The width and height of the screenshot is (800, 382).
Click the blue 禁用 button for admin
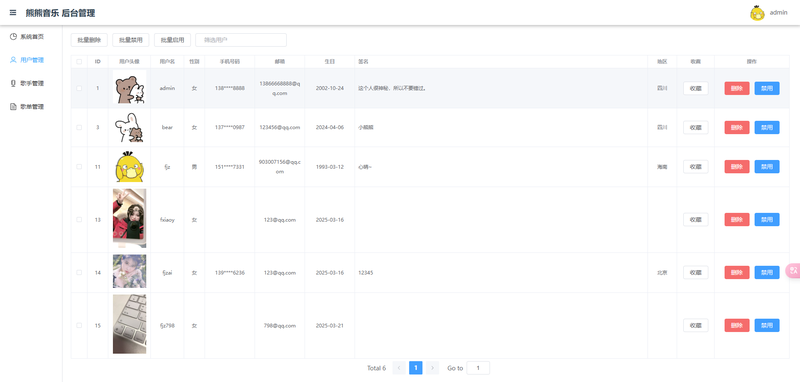(767, 88)
